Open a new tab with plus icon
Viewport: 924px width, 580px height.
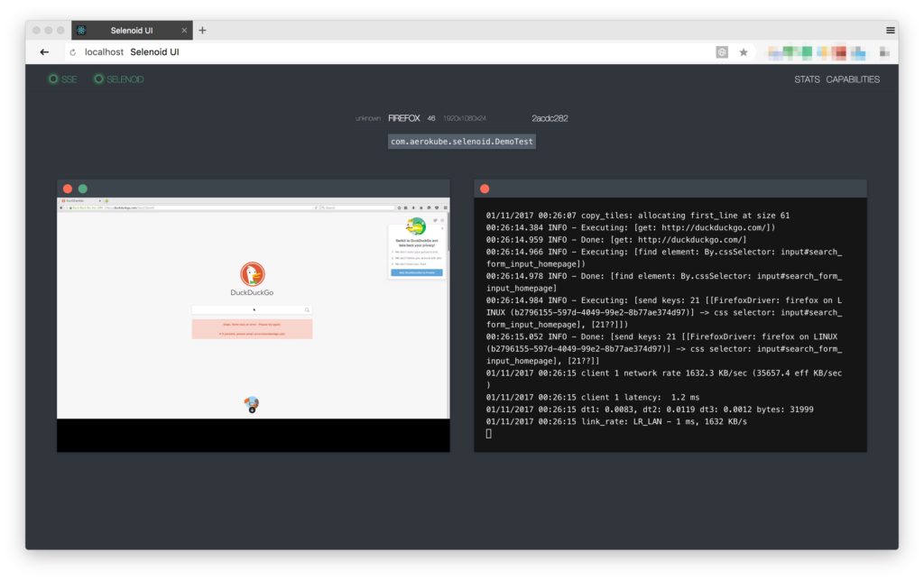(202, 30)
